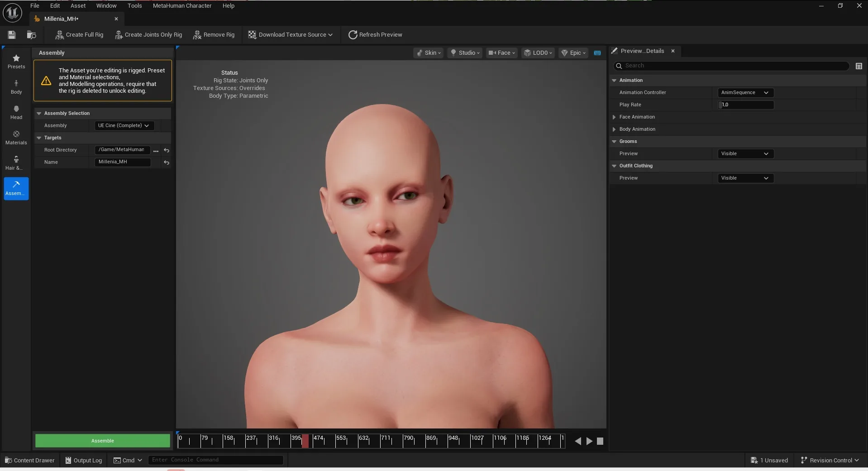Viewport: 868px width, 471px height.
Task: Open the Window menu
Action: (x=106, y=6)
